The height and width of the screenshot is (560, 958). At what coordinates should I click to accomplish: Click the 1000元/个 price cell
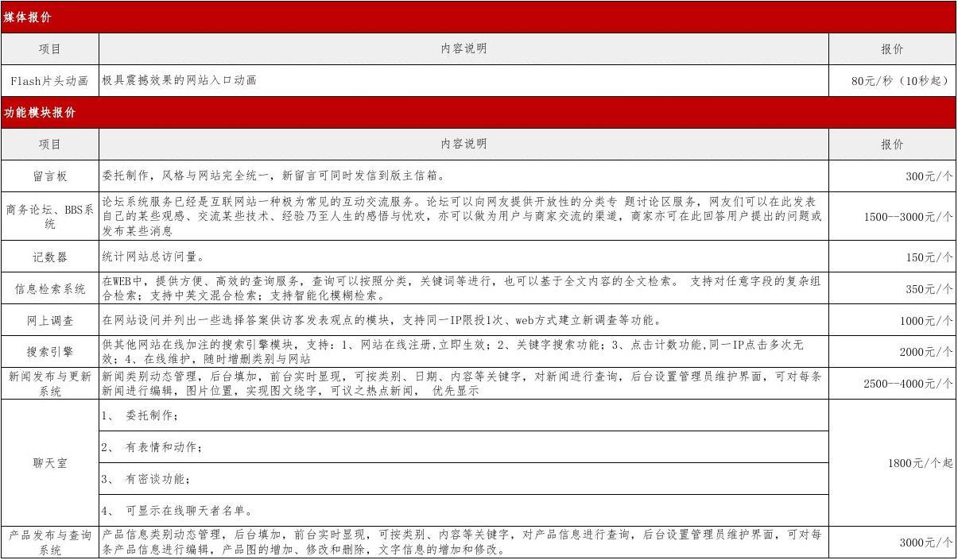tap(892, 321)
